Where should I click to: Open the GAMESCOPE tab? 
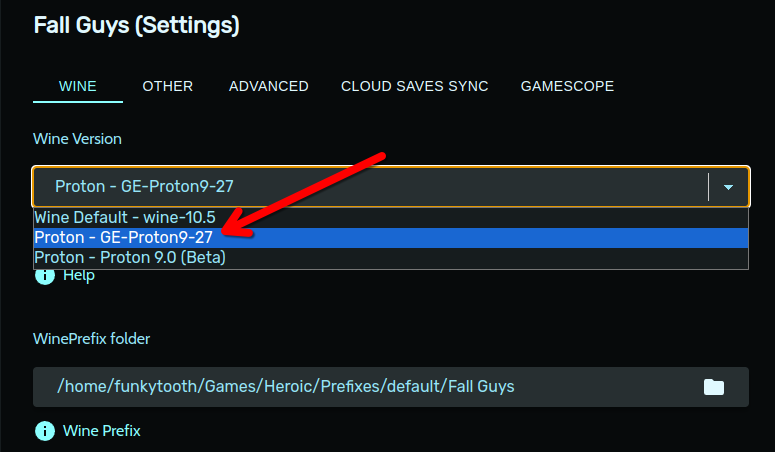pos(567,86)
